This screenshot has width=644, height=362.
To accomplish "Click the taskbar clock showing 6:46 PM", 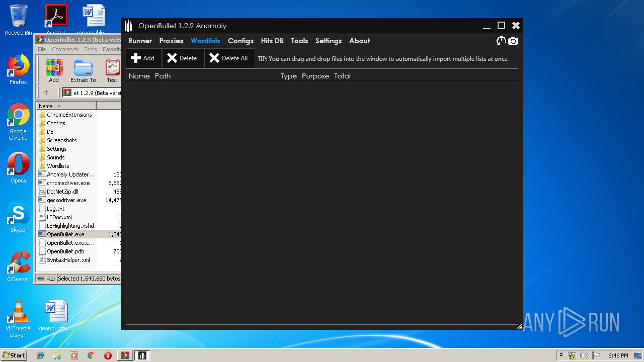I will 618,355.
